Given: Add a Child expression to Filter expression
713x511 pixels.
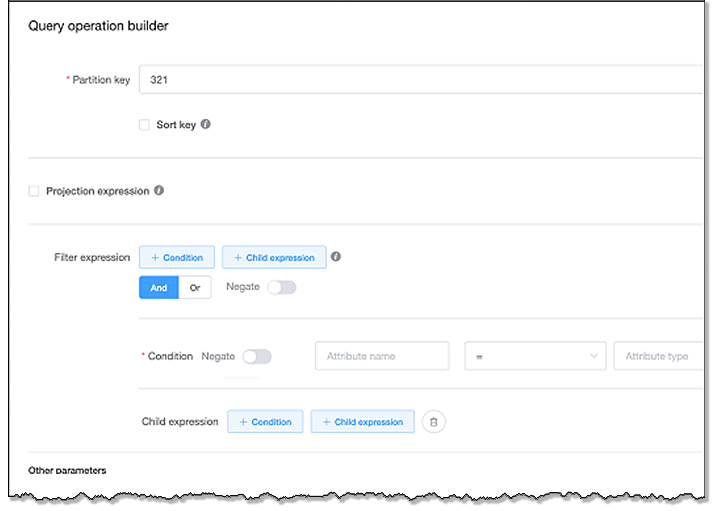Looking at the screenshot, I should [x=273, y=258].
